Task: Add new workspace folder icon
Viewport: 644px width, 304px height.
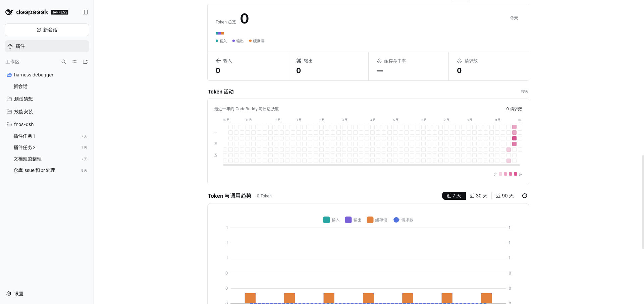Action: tap(85, 62)
